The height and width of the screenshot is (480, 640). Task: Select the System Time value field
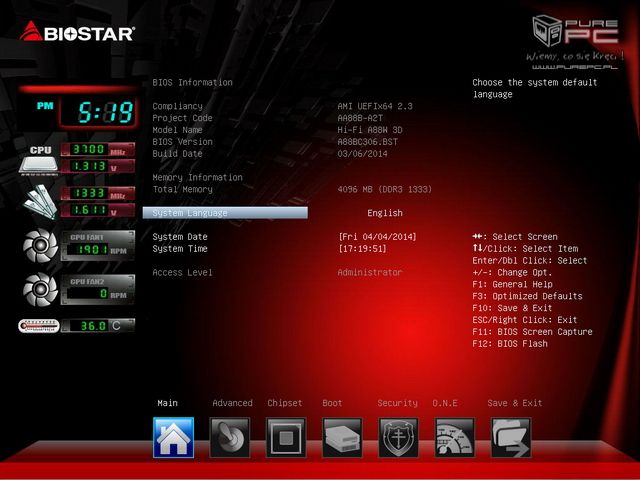coord(362,248)
